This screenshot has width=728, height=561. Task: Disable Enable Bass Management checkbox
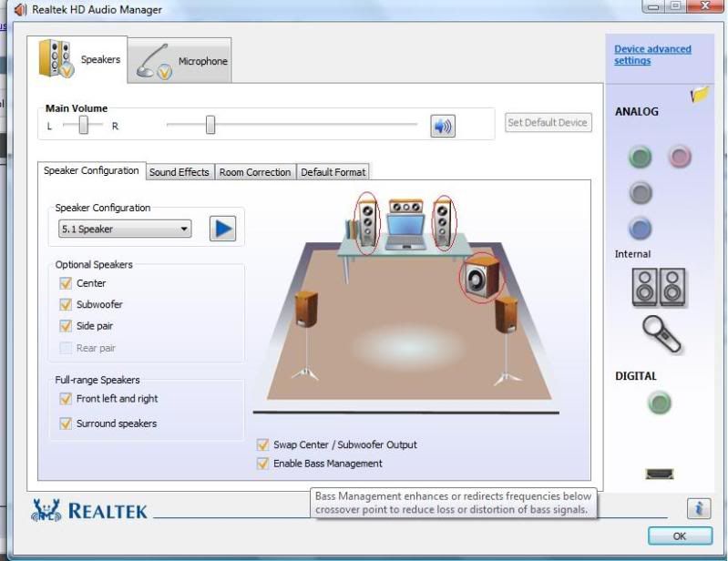click(262, 463)
